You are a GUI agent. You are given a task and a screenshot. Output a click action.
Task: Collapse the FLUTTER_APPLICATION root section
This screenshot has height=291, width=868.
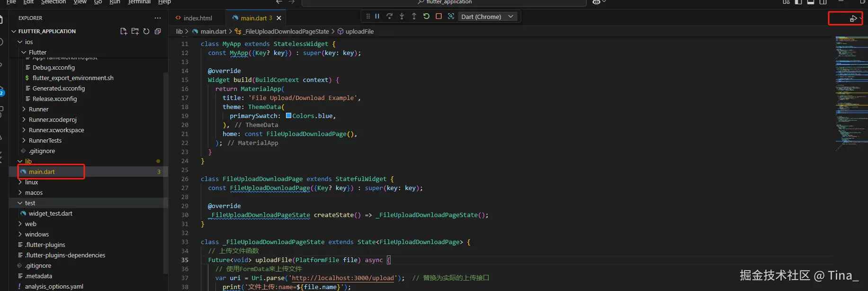[x=46, y=31]
